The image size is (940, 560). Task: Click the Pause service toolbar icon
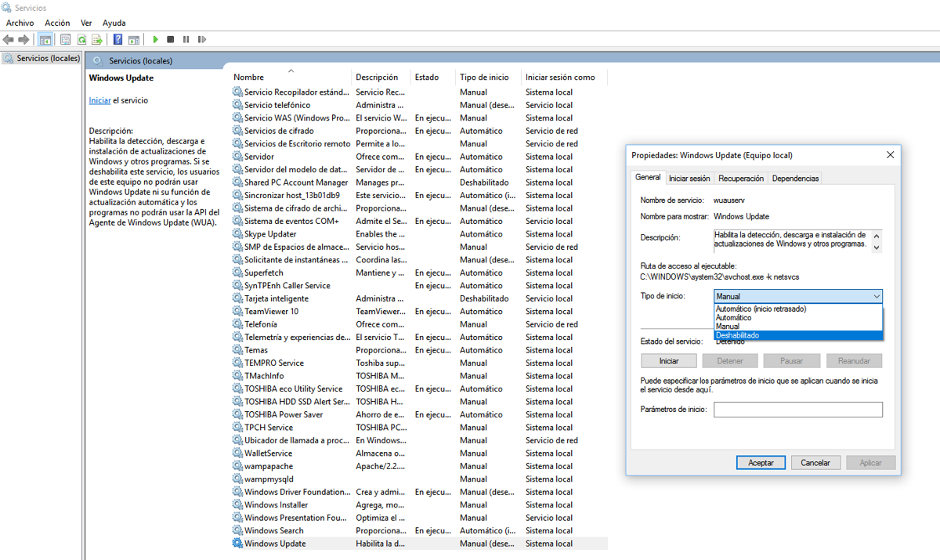click(186, 39)
